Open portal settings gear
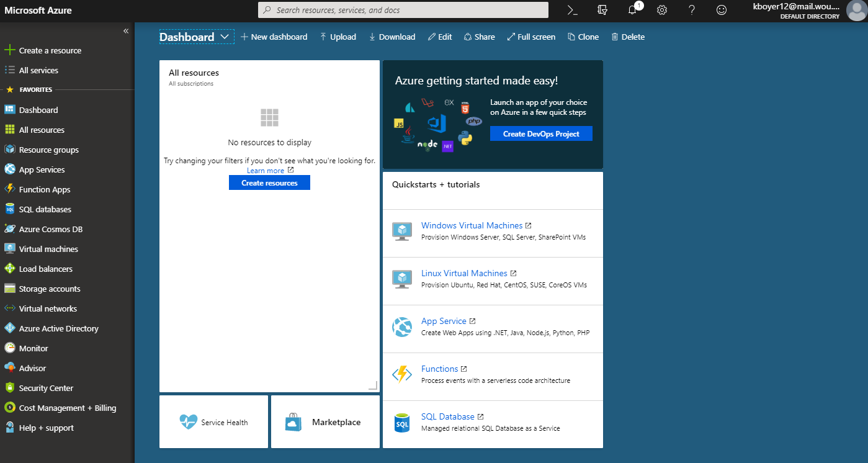This screenshot has width=868, height=463. (x=662, y=10)
